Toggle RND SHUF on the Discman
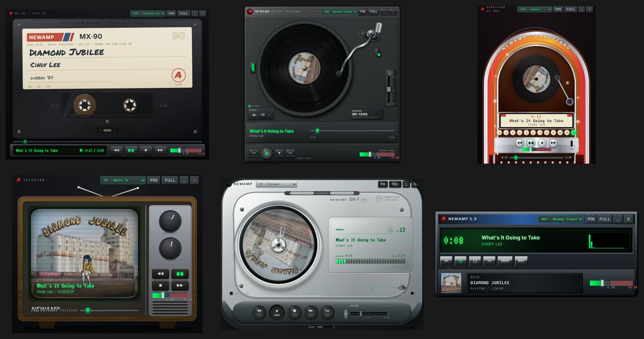This screenshot has width=644, height=339. pos(327,312)
